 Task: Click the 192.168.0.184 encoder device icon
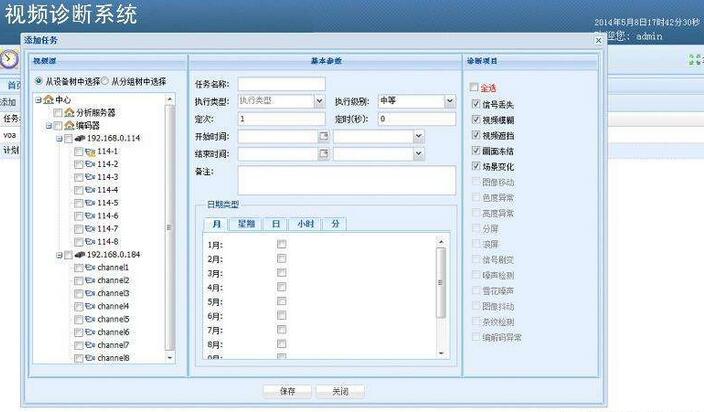tap(80, 255)
